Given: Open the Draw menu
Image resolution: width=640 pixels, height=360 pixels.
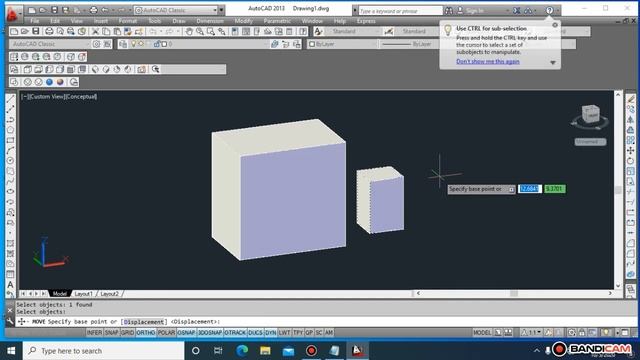Looking at the screenshot, I should [x=179, y=21].
